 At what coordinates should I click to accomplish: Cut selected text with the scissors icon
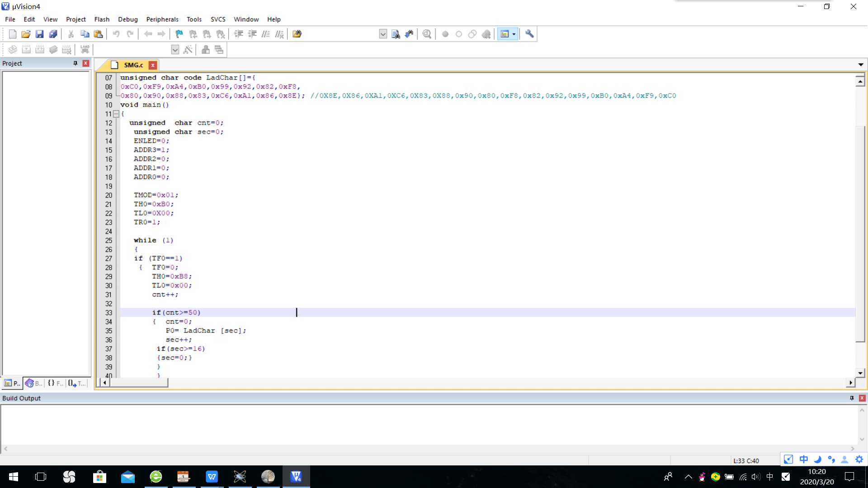[71, 34]
